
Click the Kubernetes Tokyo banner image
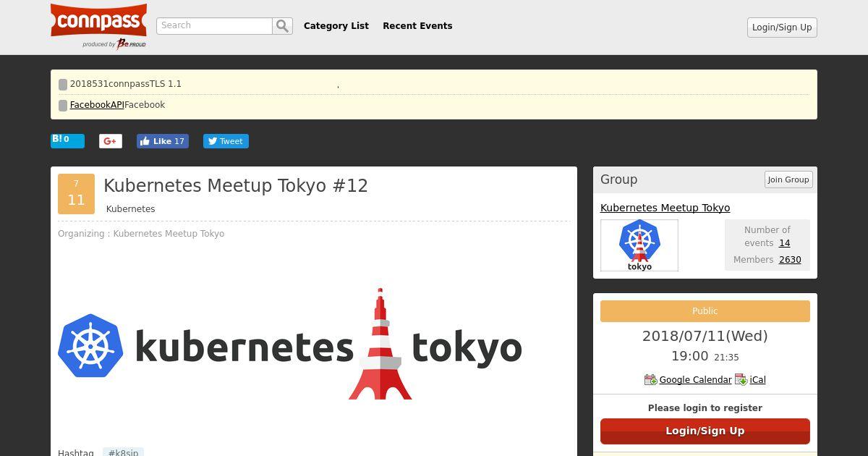[290, 345]
